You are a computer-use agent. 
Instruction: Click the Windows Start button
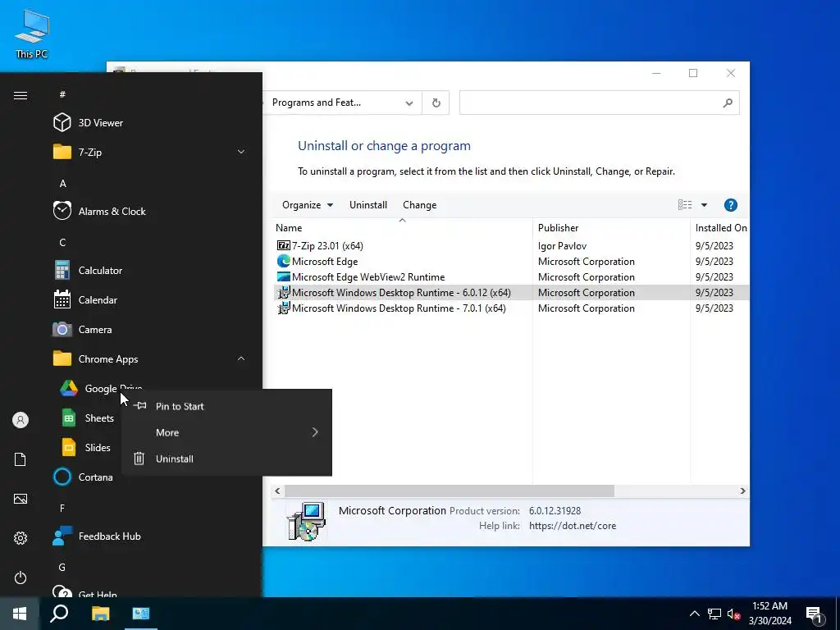[x=20, y=614]
